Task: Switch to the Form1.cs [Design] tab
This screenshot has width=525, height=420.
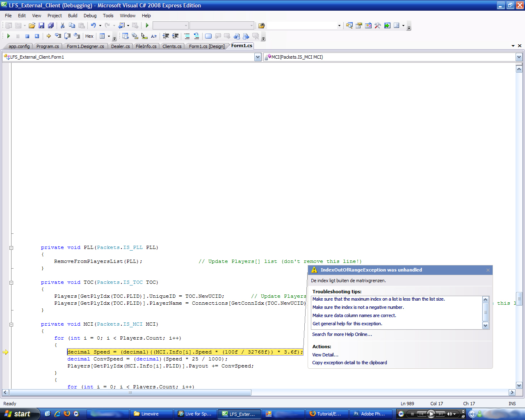Action: (x=207, y=46)
